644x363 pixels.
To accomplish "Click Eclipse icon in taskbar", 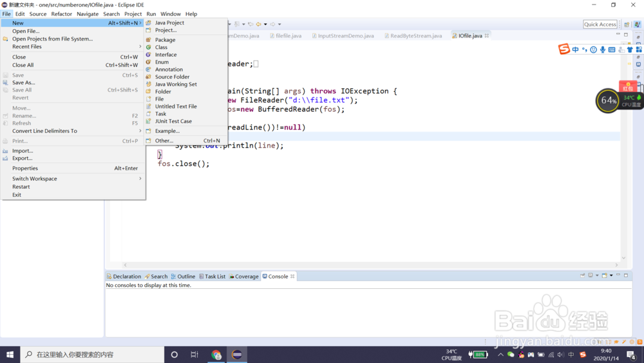I will (237, 355).
